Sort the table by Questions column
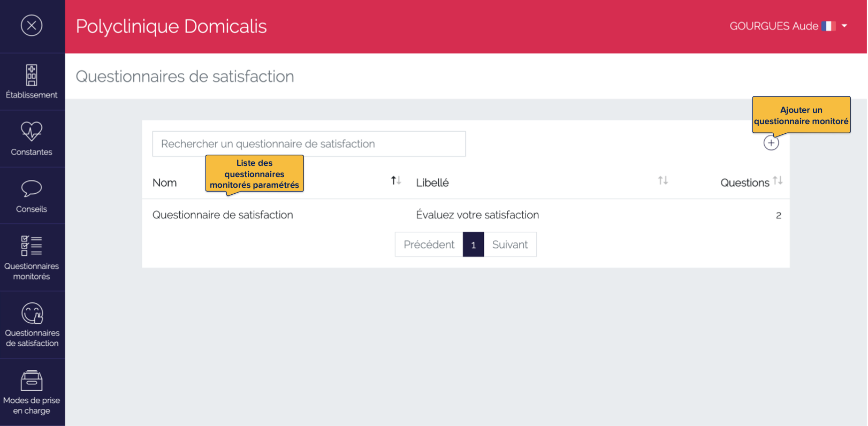Viewport: 868px width, 426px height. (x=778, y=181)
